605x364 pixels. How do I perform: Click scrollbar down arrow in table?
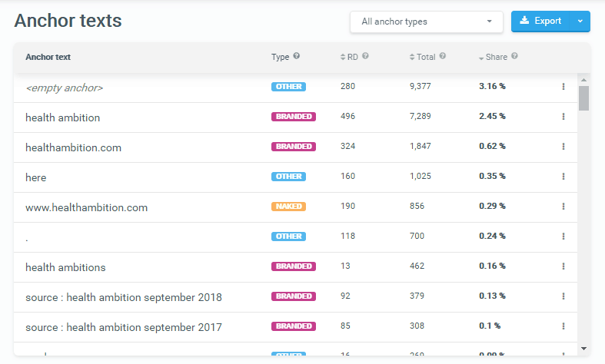click(x=583, y=348)
